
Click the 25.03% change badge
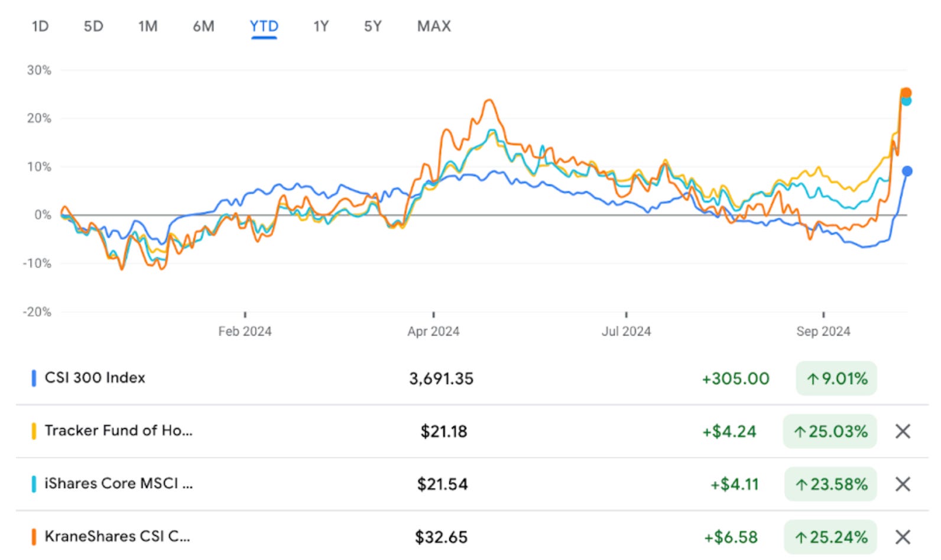pyautogui.click(x=830, y=431)
